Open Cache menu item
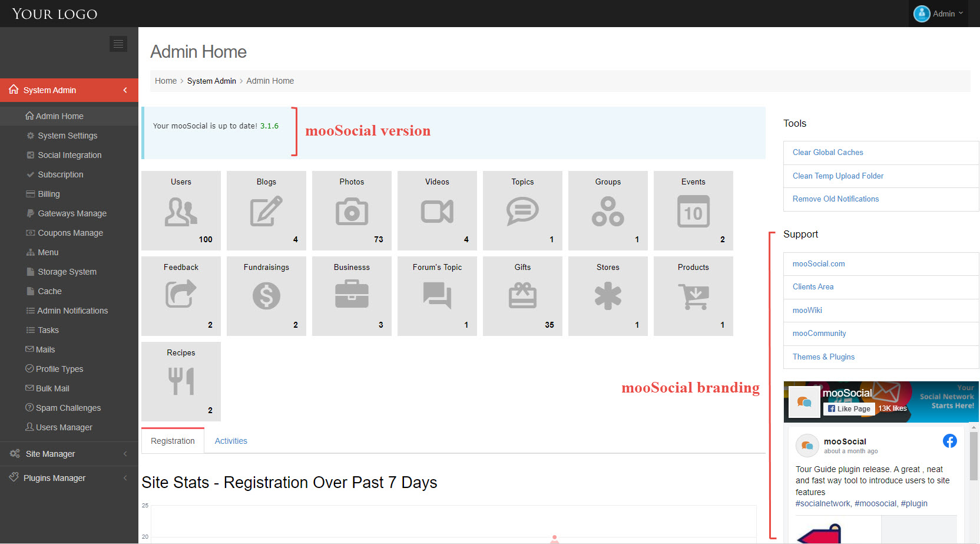The width and height of the screenshot is (980, 544). click(69, 291)
